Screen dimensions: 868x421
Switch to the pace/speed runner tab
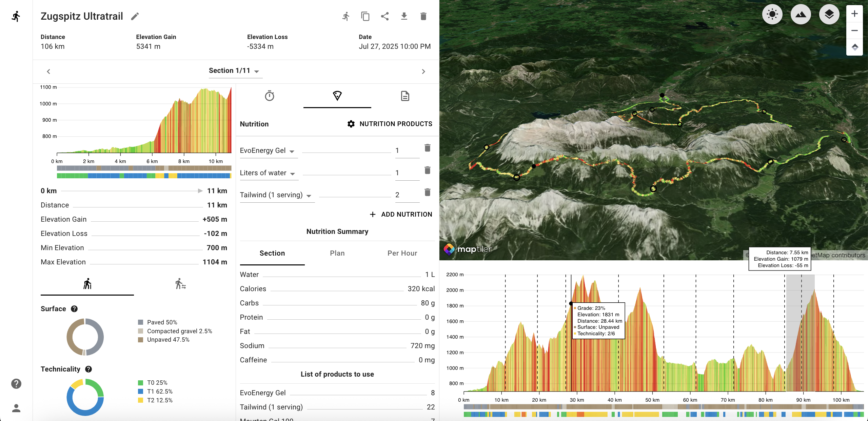(x=180, y=284)
